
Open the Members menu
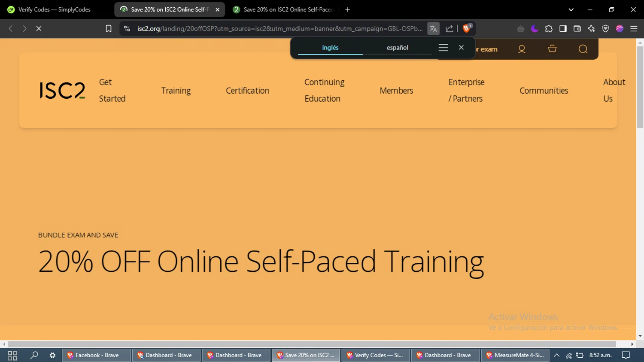(396, 91)
